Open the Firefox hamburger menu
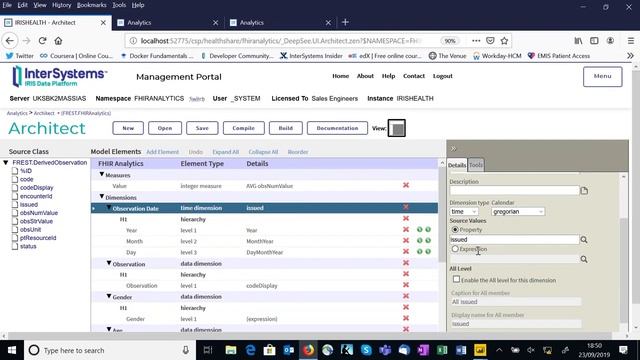 [x=631, y=41]
